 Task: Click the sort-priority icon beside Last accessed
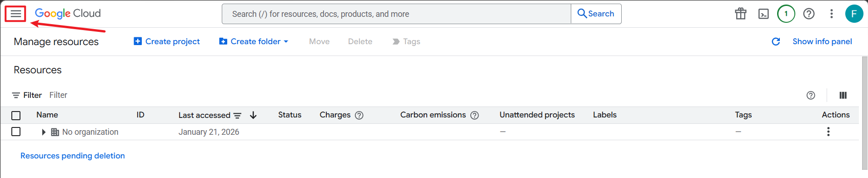(237, 116)
